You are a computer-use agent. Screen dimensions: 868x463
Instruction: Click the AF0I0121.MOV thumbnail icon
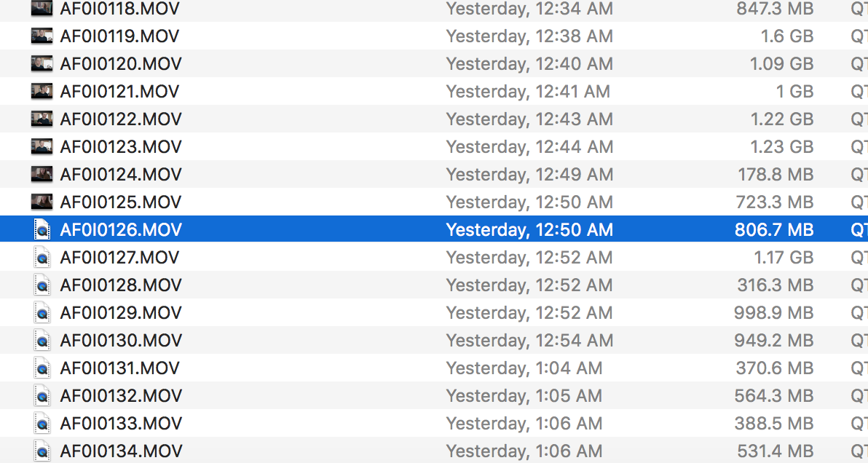click(42, 91)
